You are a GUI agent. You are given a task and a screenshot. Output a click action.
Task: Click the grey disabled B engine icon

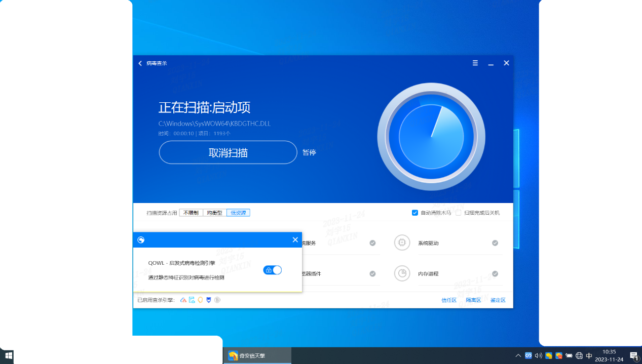[217, 300]
